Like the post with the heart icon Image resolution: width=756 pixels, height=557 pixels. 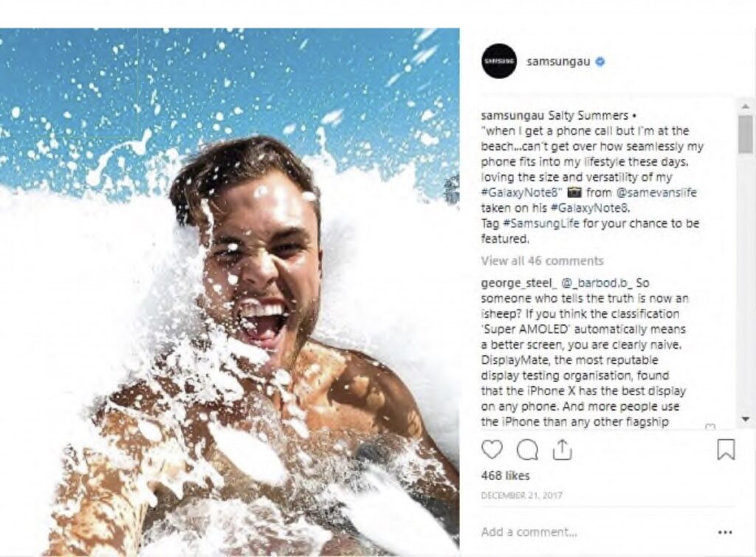point(492,449)
